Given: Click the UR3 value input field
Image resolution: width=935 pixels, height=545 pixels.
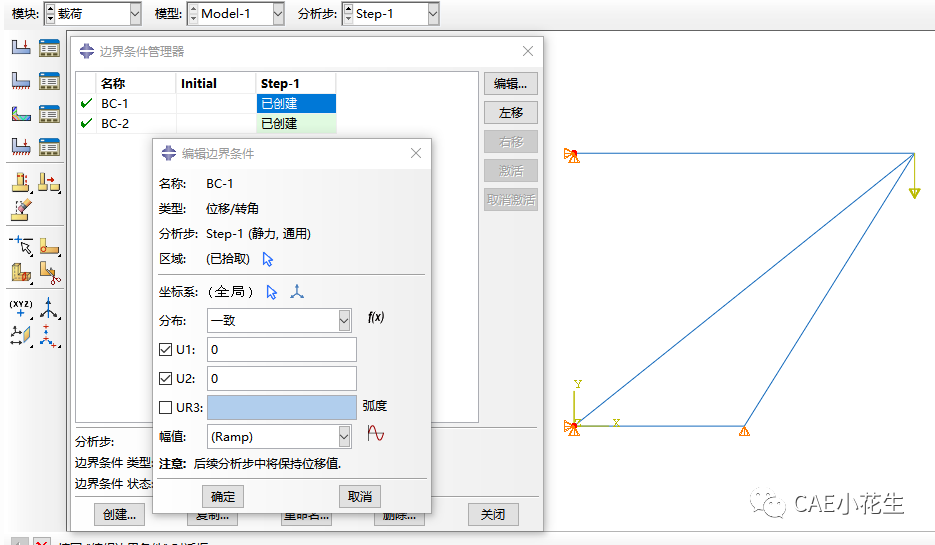Looking at the screenshot, I should point(282,408).
